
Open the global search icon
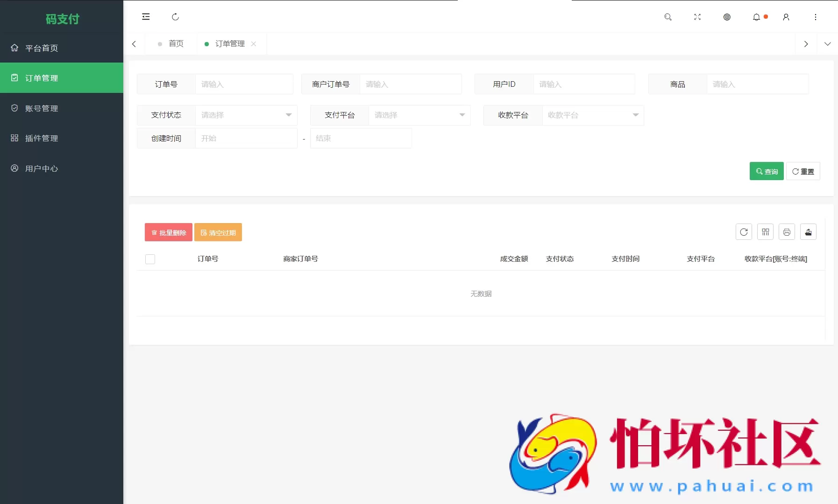point(668,17)
